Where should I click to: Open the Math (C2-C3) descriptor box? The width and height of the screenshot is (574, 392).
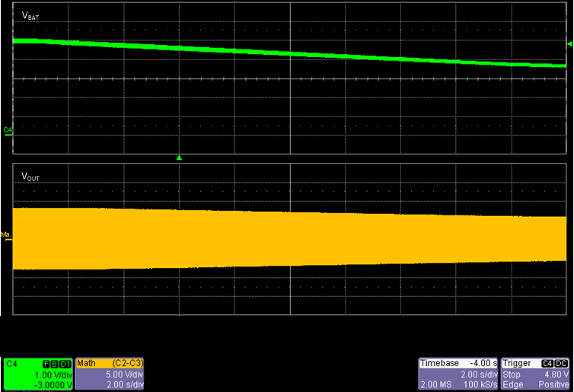tap(110, 374)
